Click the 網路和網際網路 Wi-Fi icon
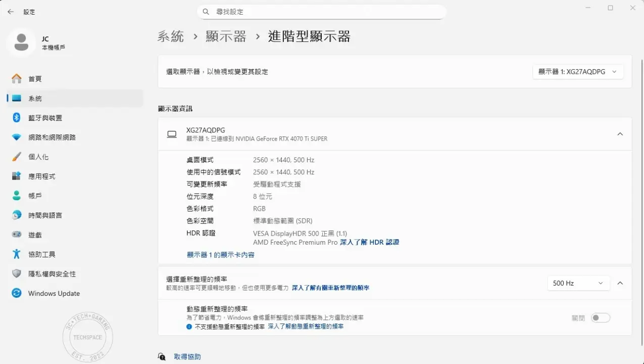This screenshot has width=644, height=364. 17,138
